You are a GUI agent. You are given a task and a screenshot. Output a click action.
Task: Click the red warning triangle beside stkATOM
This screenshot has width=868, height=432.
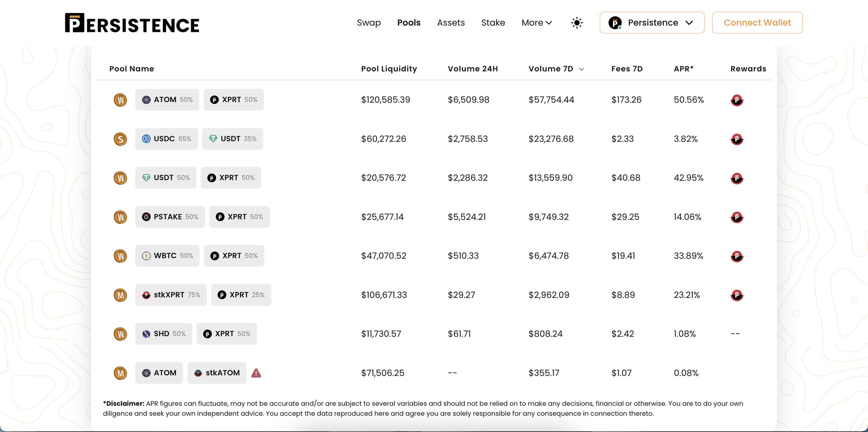pos(256,373)
